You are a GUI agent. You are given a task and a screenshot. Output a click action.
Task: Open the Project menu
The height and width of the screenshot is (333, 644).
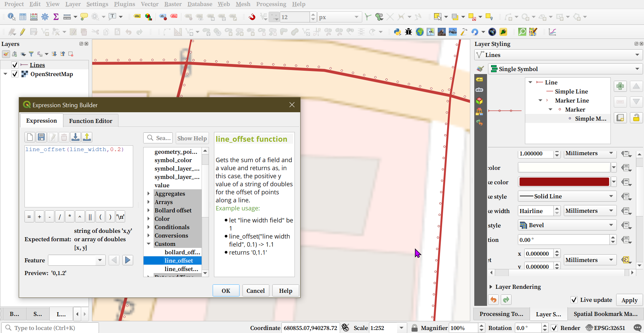[14, 4]
